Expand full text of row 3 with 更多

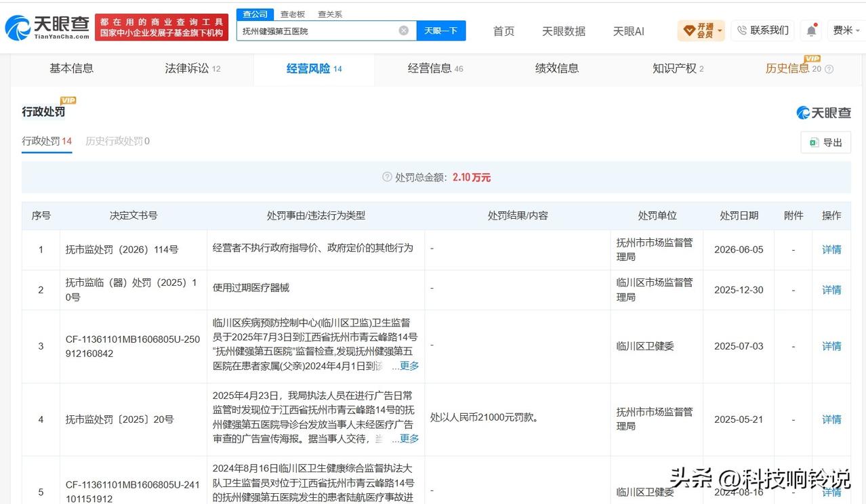[x=409, y=365]
